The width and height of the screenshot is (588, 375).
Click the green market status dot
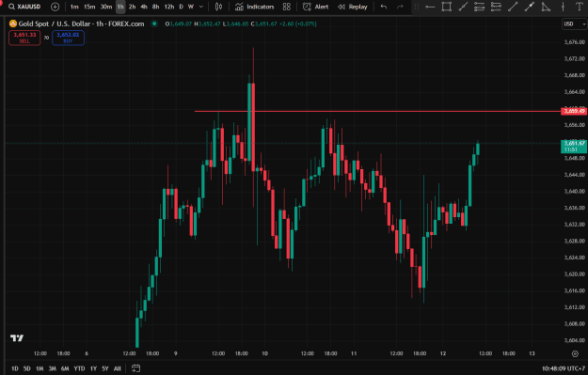154,23
